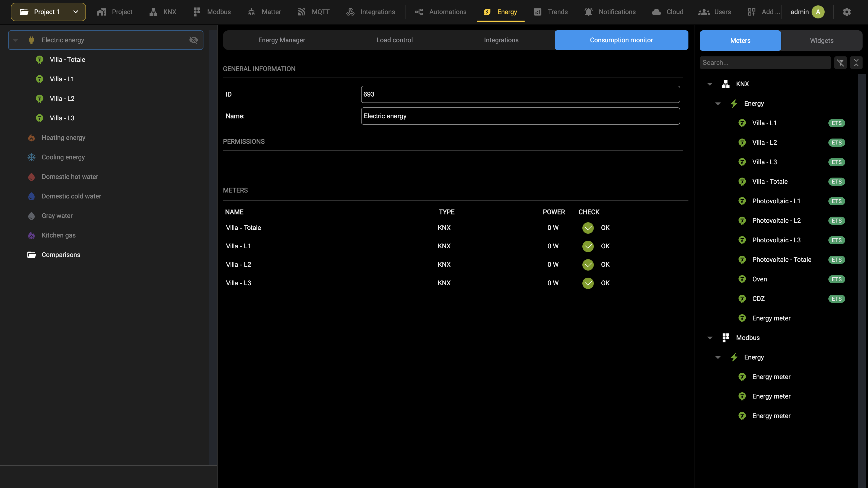
Task: Toggle visibility of Electric energy
Action: [x=193, y=40]
